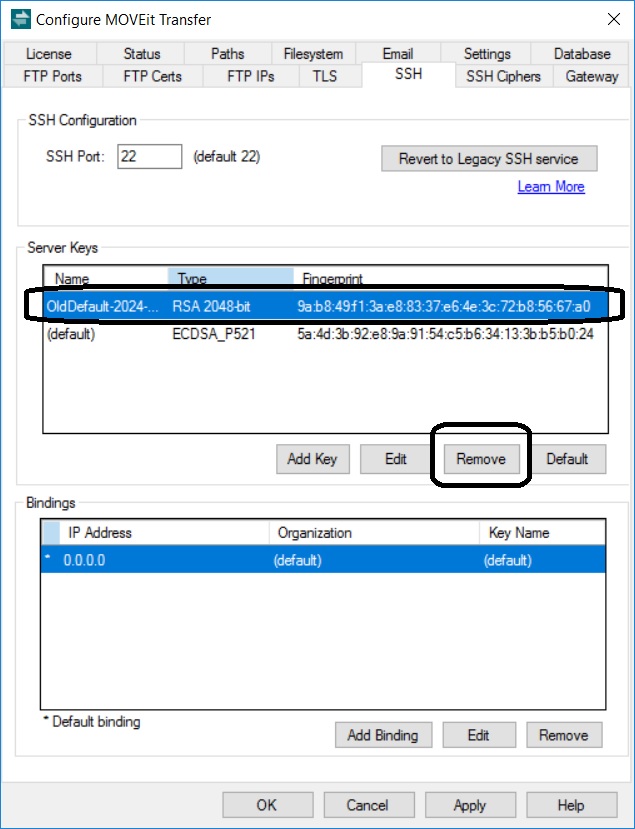Remove the selected binding
This screenshot has height=829, width=635.
(x=564, y=735)
